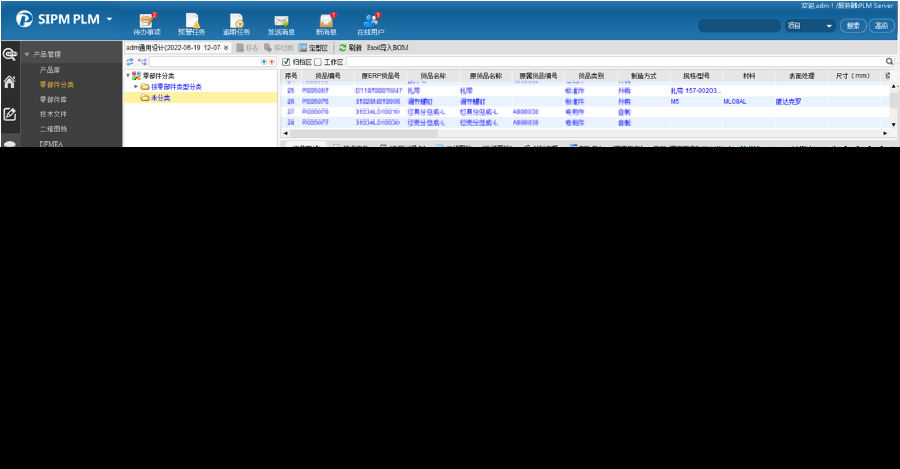
Task: Select 零部件库 in the sidebar menu
Action: 54,100
